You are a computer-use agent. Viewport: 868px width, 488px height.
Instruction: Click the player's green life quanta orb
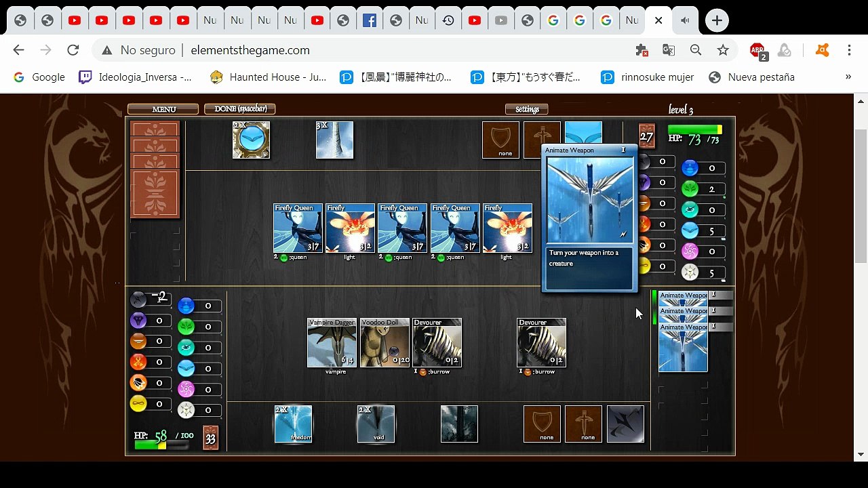pyautogui.click(x=186, y=327)
